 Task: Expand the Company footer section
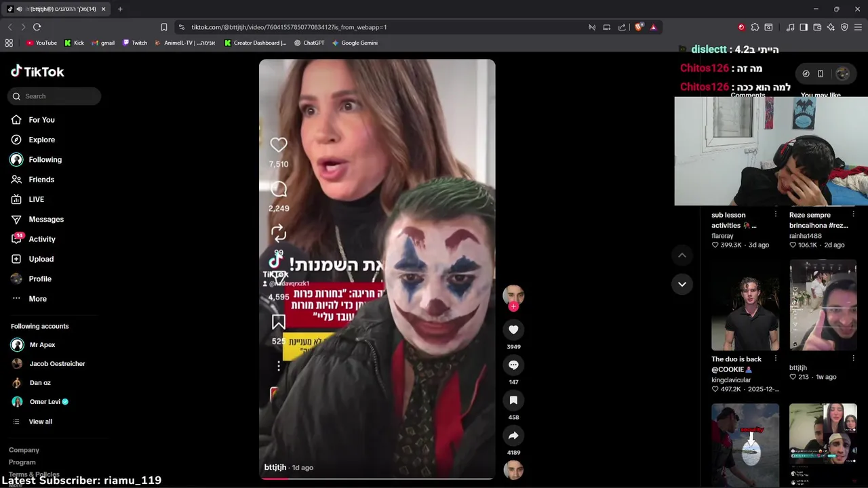(x=24, y=450)
